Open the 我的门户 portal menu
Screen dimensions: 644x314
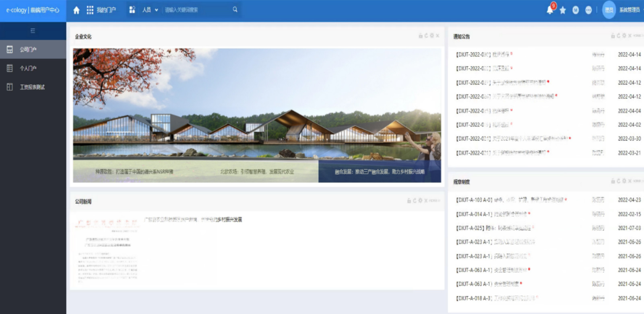101,10
